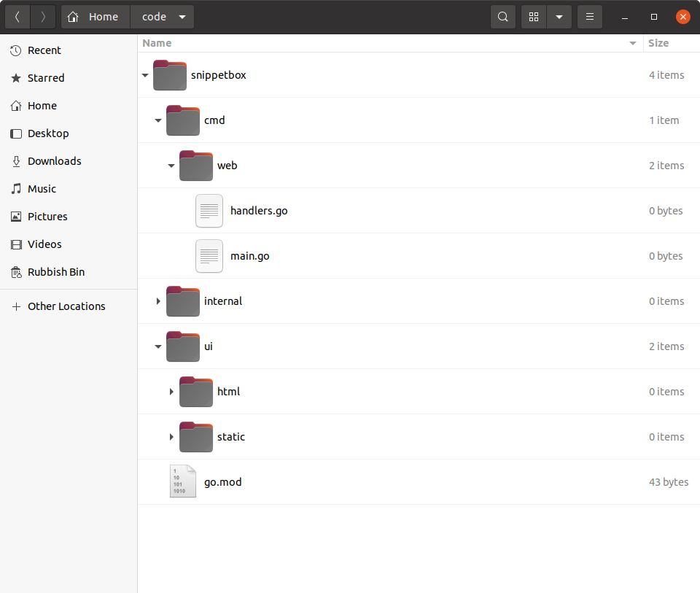Select the go.mod binary file icon
Screen dimensions: 700x593
point(182,481)
